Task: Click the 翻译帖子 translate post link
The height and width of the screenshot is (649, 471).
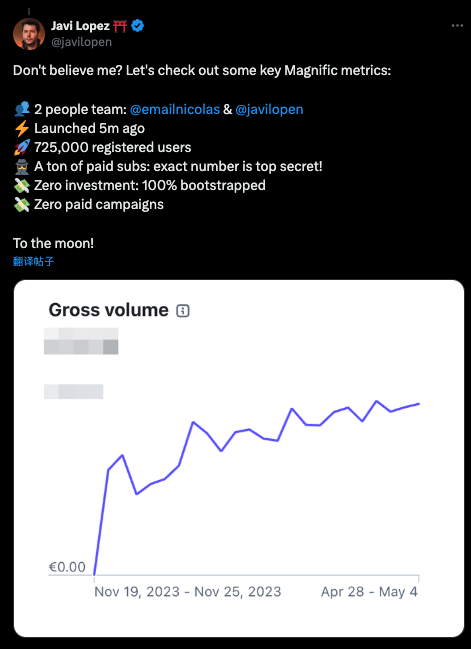Action: coord(34,261)
